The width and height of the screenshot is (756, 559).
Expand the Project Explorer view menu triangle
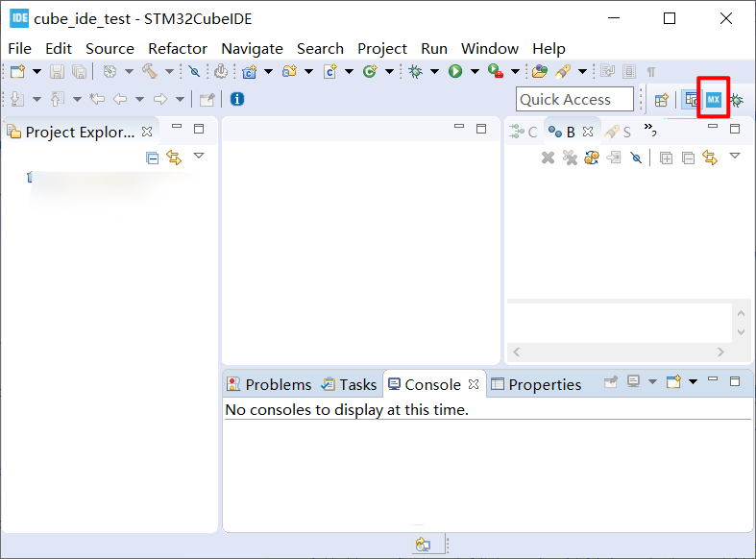pyautogui.click(x=199, y=156)
